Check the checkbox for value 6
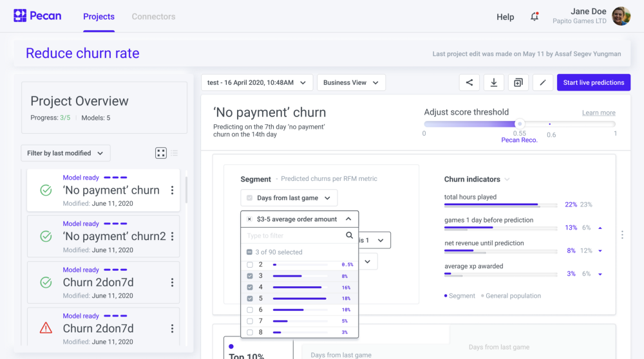The width and height of the screenshot is (644, 359). [250, 309]
